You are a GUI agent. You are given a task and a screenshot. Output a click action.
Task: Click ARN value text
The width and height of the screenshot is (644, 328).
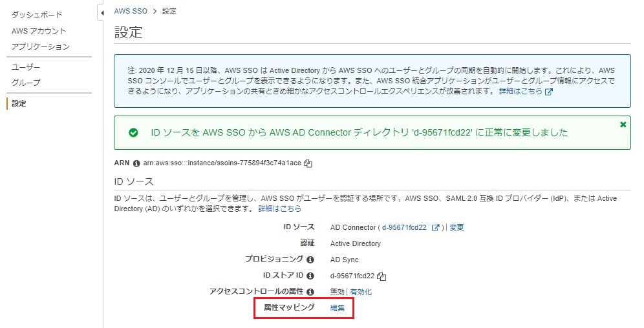point(222,163)
